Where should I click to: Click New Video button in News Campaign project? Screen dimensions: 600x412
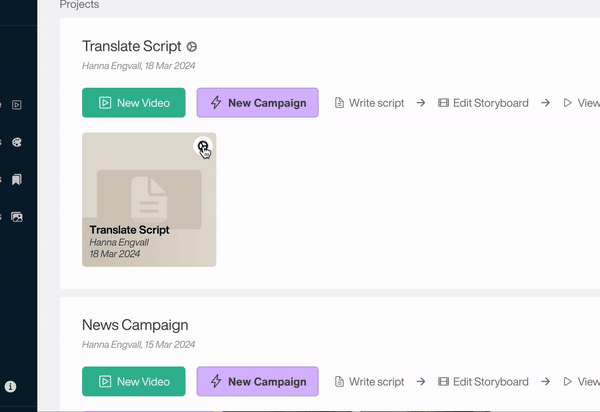(x=133, y=381)
